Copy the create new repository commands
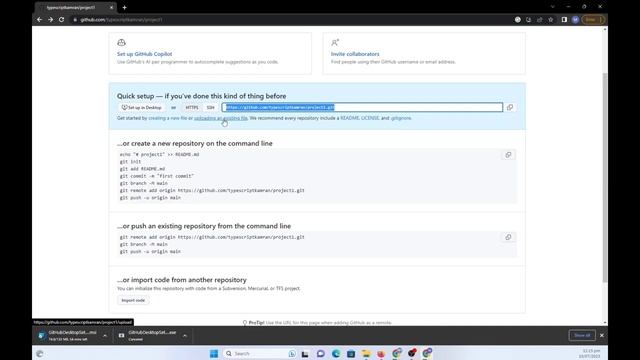The image size is (640, 360). coord(508,155)
